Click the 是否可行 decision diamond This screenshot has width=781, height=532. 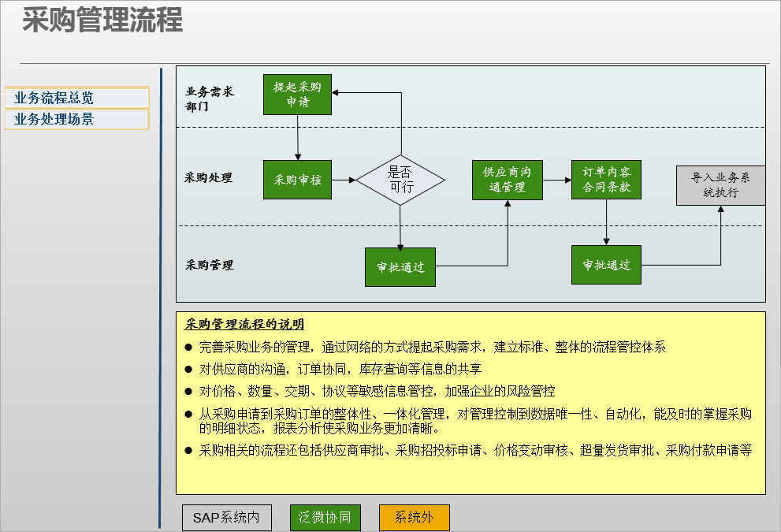(400, 180)
